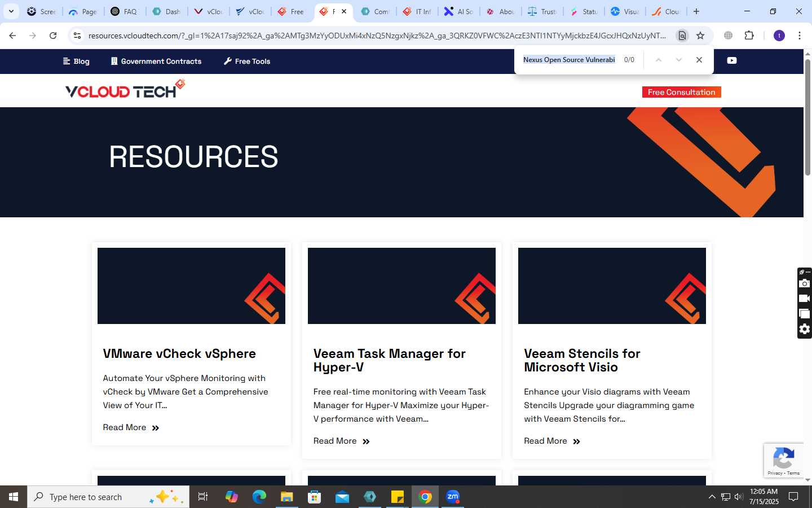Go to the previous find result
This screenshot has width=812, height=508.
click(658, 60)
